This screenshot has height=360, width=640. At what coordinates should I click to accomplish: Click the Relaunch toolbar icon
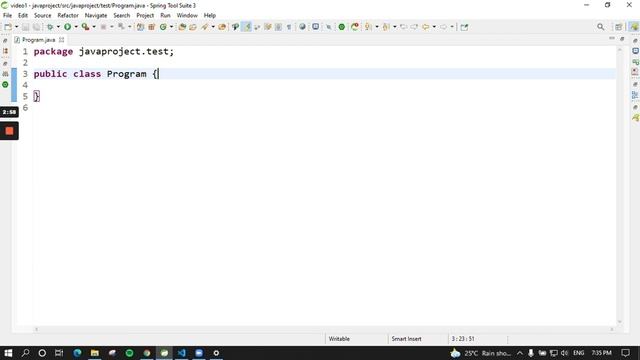pos(355,27)
